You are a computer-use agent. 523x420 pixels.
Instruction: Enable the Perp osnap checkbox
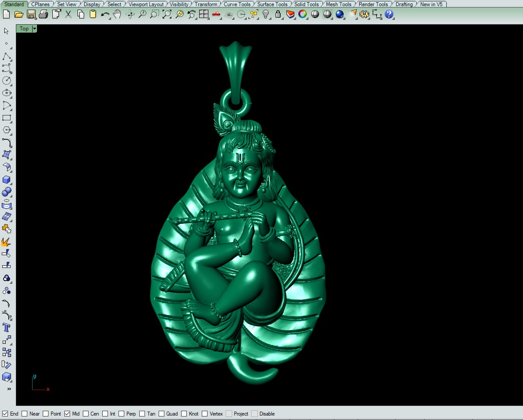point(122,414)
